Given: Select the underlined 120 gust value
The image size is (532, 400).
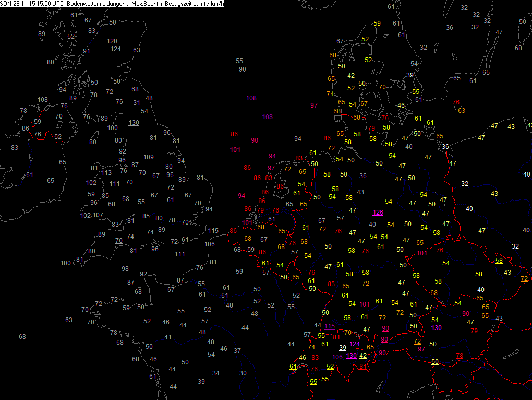Looking at the screenshot, I should [x=112, y=41].
